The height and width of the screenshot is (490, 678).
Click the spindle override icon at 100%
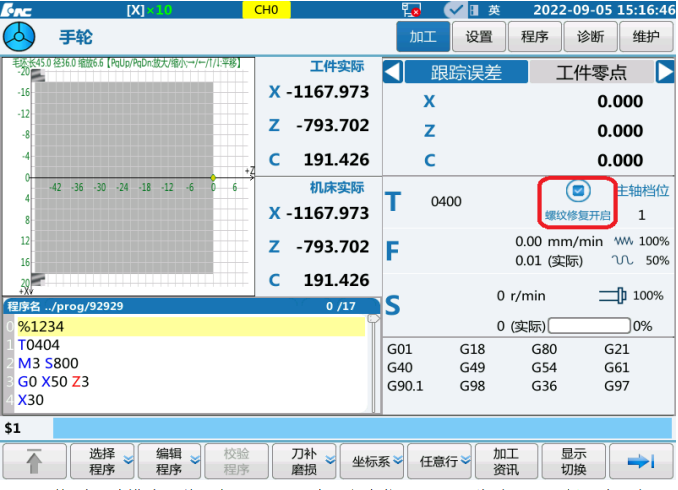[x=613, y=296]
